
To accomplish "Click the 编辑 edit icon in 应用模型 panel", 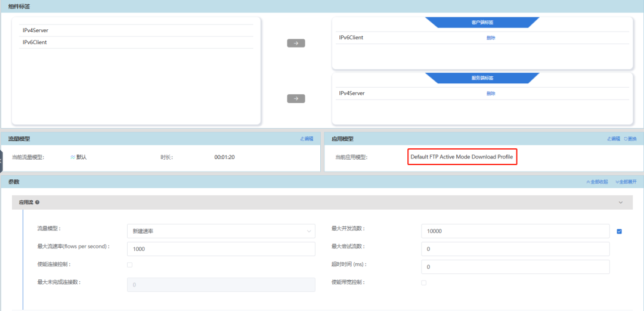I will pos(611,139).
